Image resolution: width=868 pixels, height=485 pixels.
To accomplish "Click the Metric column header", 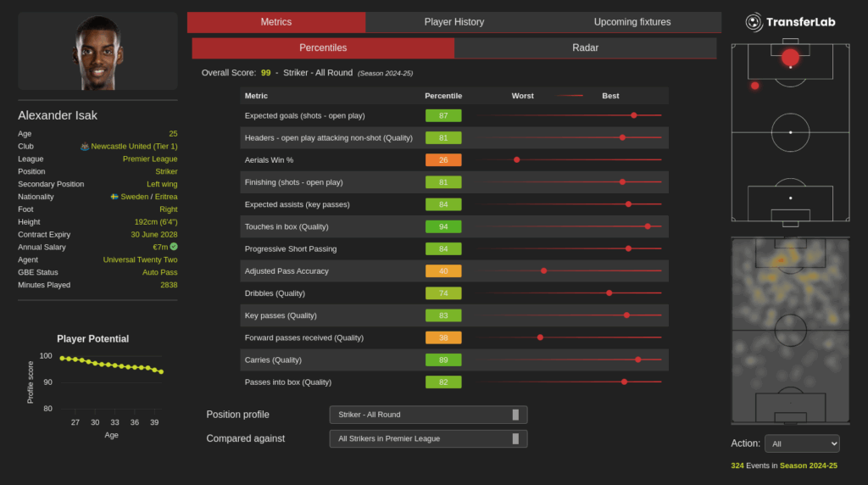I will pyautogui.click(x=256, y=96).
